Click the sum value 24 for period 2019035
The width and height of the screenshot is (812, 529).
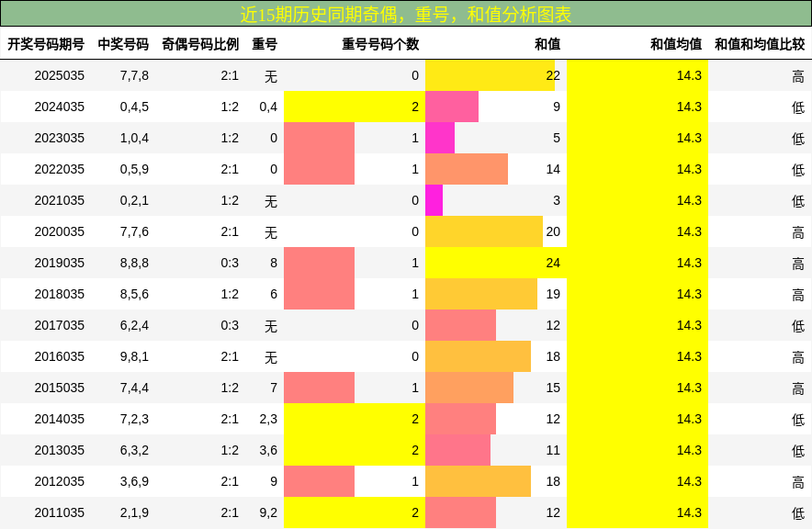click(551, 263)
